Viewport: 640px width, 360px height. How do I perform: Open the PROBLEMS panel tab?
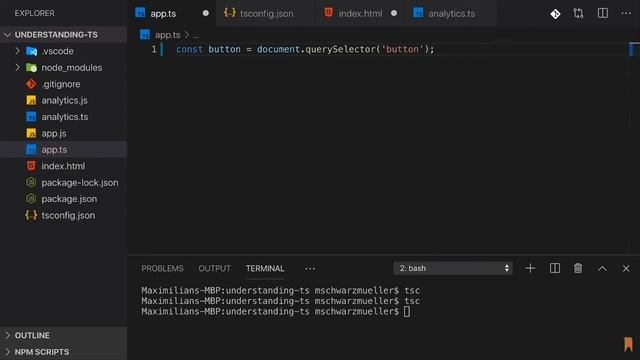coord(162,269)
